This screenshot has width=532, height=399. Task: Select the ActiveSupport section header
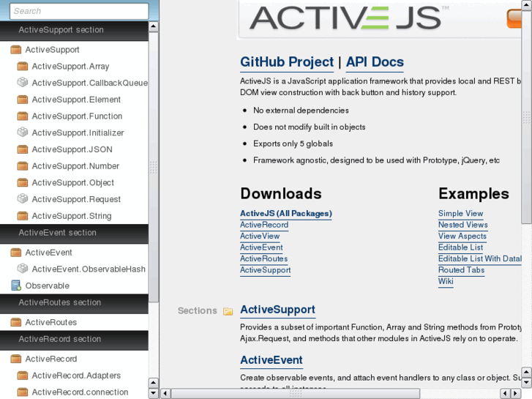coord(74,30)
